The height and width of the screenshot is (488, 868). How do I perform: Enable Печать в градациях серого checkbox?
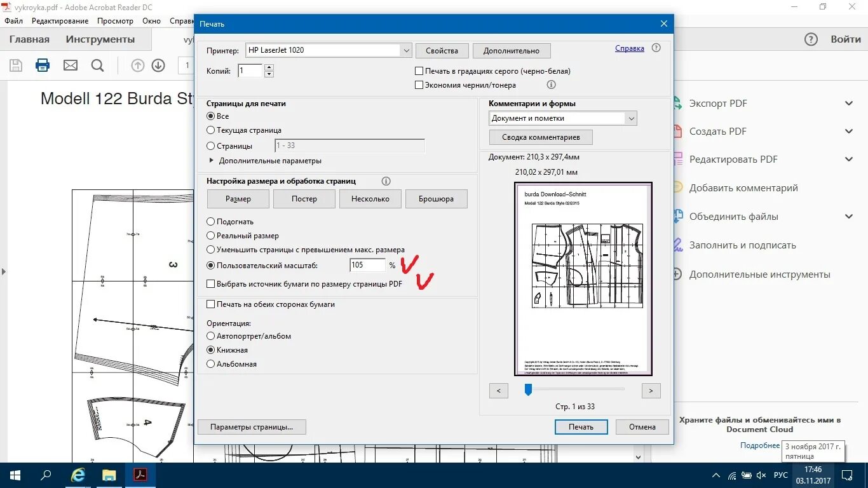419,71
